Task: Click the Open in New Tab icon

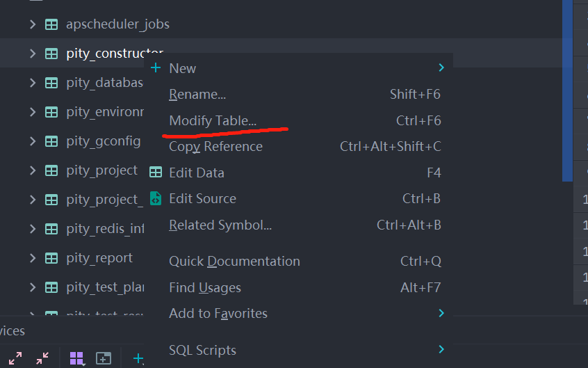Action: [x=104, y=358]
